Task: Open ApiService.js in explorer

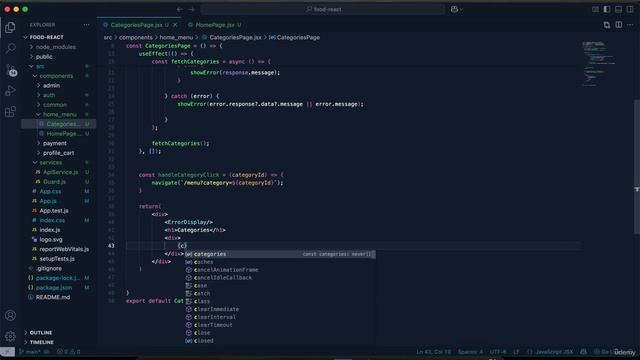Action: (60, 172)
